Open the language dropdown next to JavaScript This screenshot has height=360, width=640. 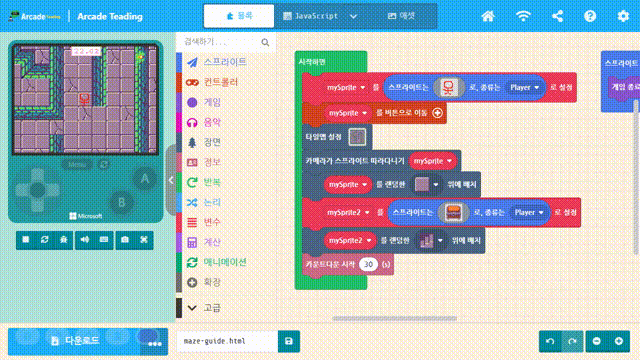353,16
